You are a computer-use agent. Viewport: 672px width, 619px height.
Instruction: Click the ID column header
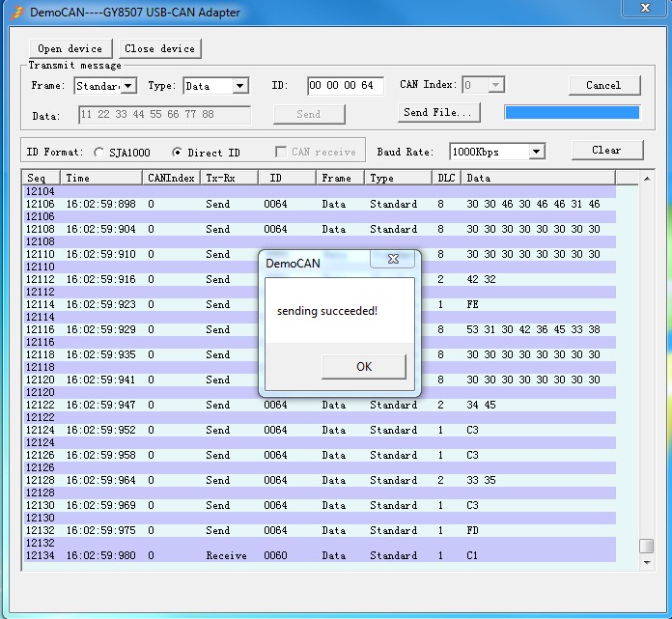point(287,178)
